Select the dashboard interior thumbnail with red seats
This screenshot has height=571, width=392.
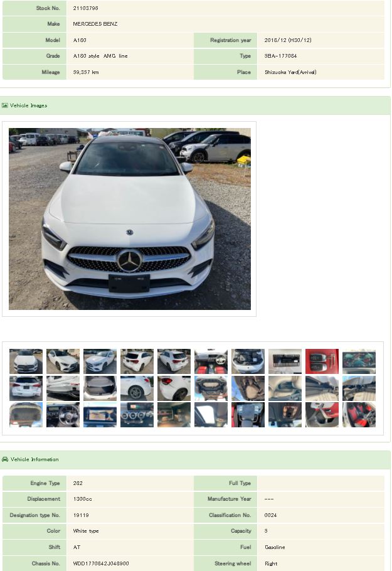pos(211,361)
